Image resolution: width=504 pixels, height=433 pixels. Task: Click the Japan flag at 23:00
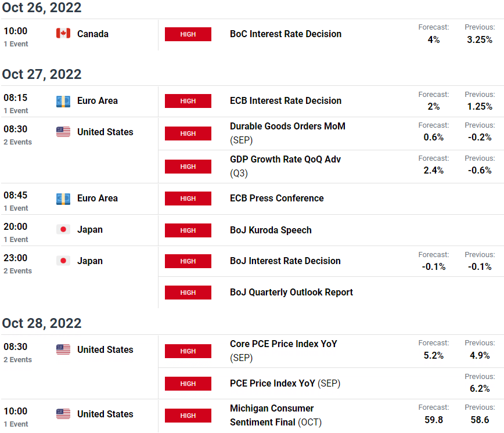coord(63,261)
